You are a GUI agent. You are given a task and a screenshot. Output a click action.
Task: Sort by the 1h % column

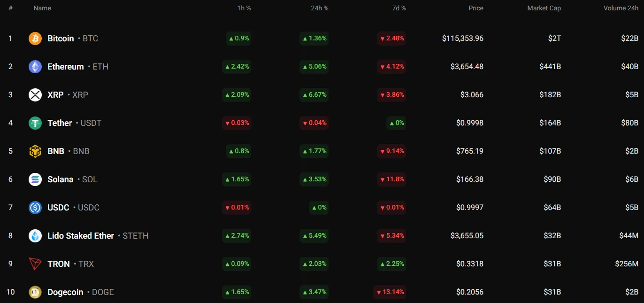[244, 8]
